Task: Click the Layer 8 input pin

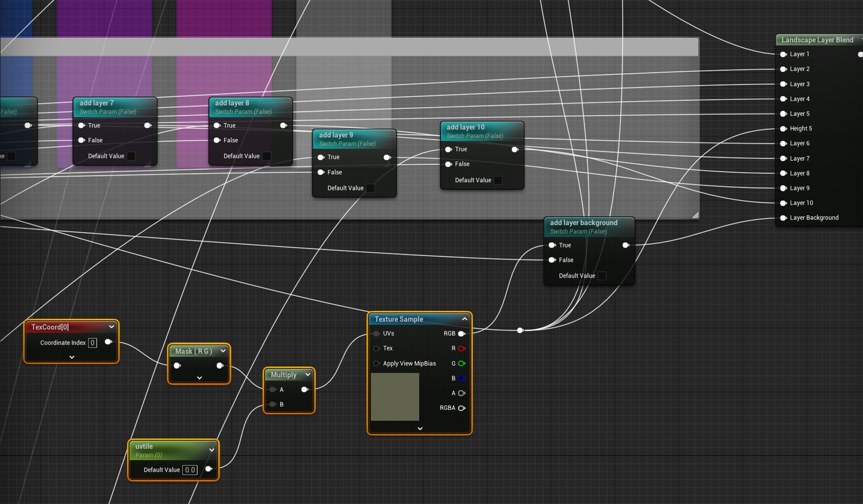Action: [783, 173]
